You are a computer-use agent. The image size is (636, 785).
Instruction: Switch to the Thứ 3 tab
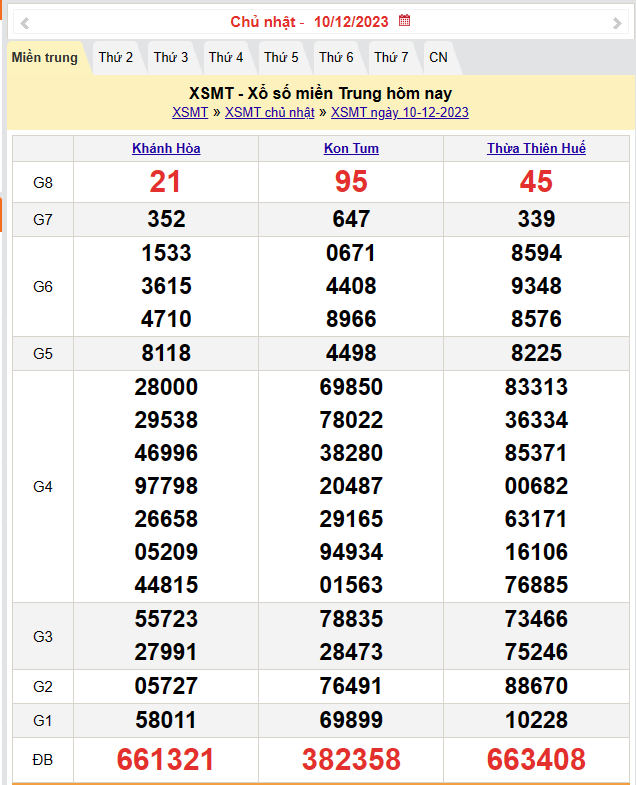coord(171,58)
